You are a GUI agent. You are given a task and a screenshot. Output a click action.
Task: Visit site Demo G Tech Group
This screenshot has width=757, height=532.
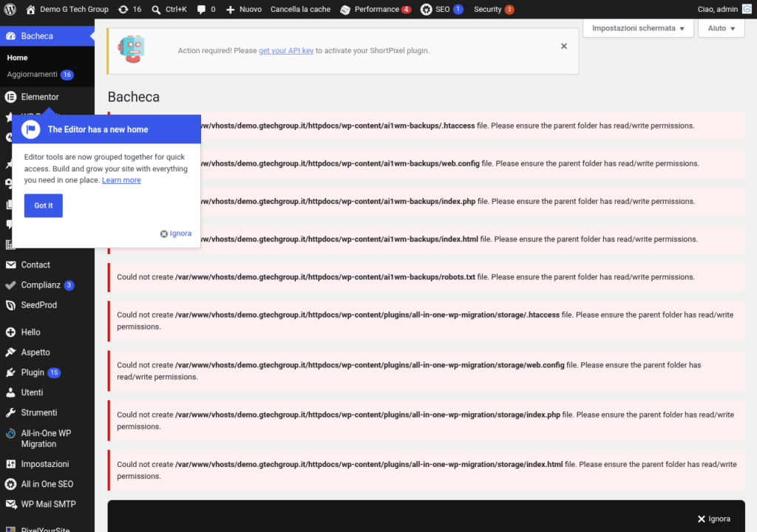pos(67,9)
